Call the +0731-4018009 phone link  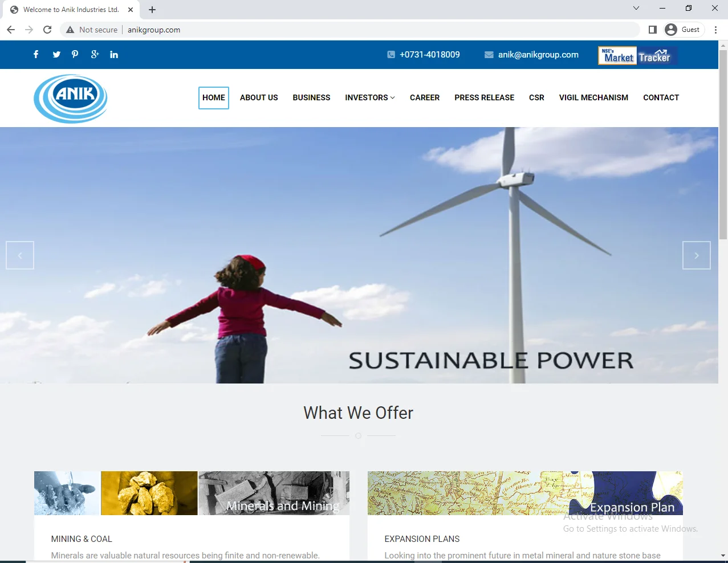429,55
